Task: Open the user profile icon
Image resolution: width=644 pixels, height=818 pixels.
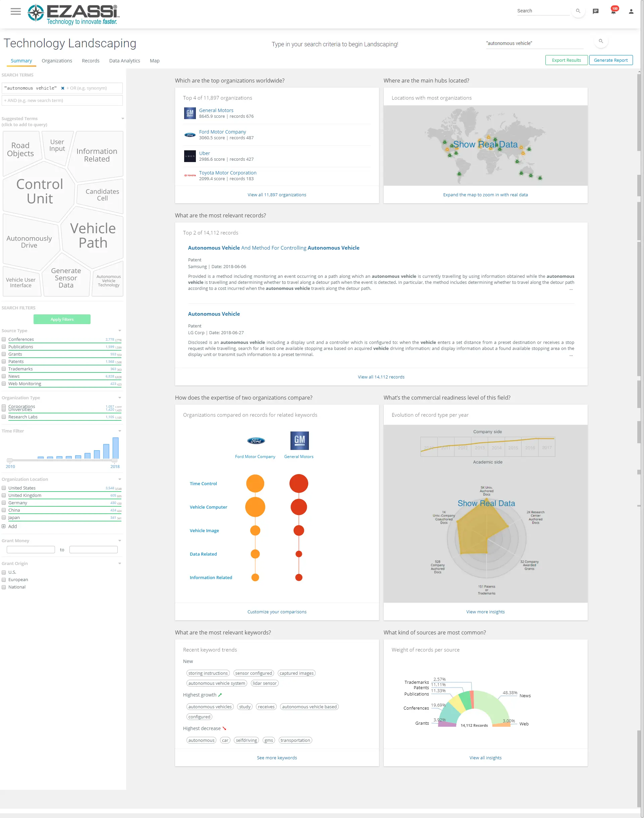Action: (x=631, y=11)
